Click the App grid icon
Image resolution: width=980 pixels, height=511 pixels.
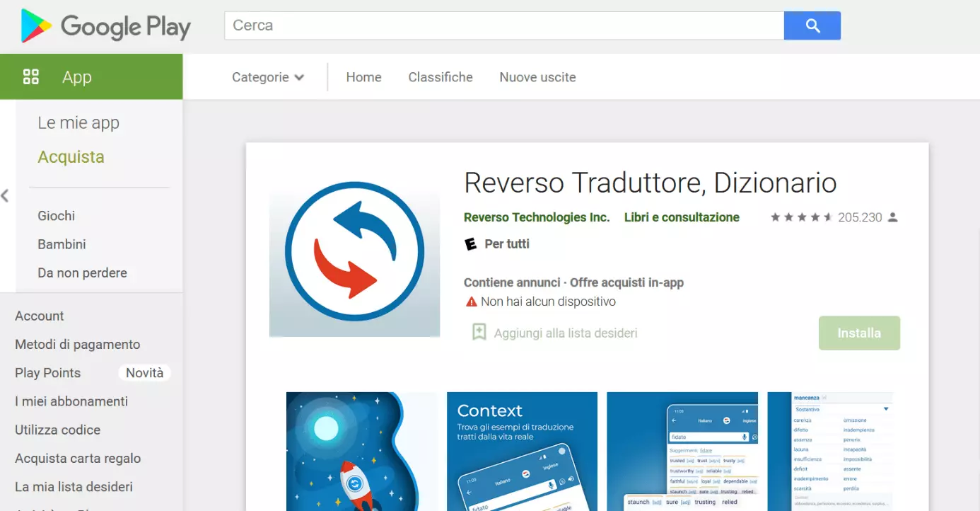pos(31,76)
